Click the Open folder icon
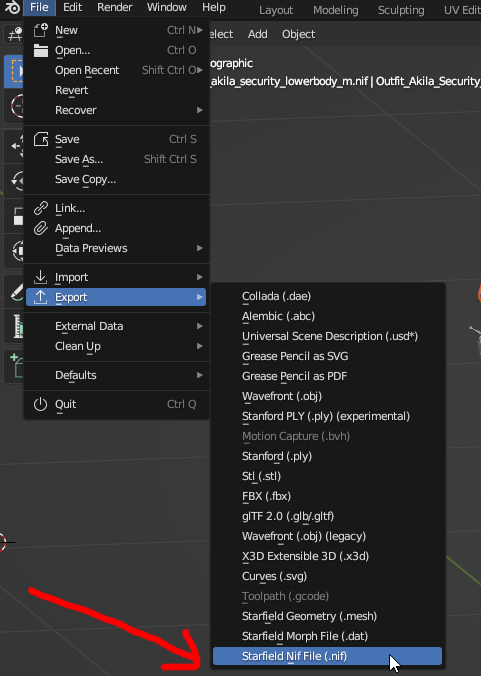Image resolution: width=481 pixels, height=676 pixels. [x=41, y=50]
